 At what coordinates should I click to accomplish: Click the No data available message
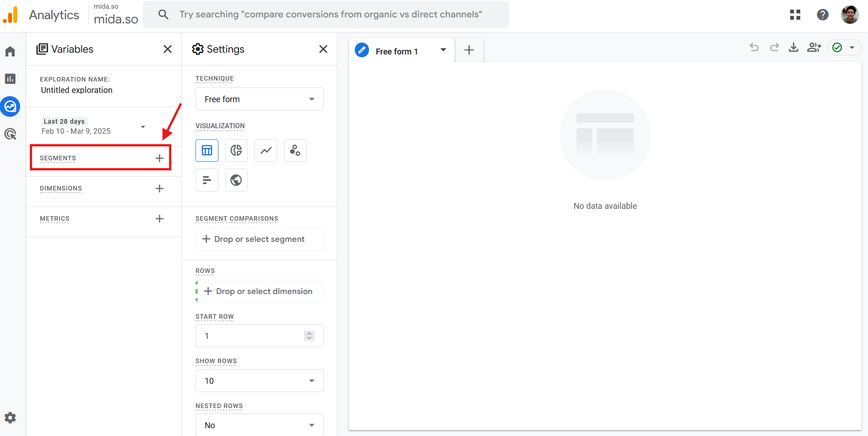coord(605,206)
